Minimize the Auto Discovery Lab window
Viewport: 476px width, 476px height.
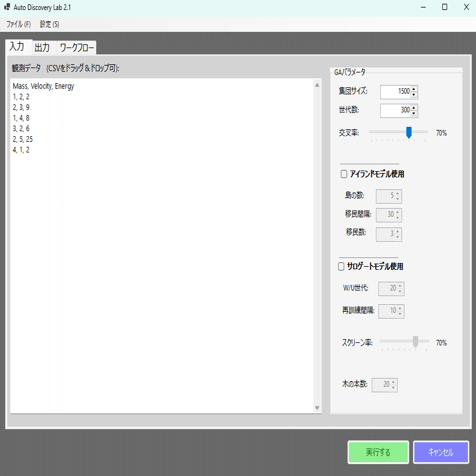point(424,7)
